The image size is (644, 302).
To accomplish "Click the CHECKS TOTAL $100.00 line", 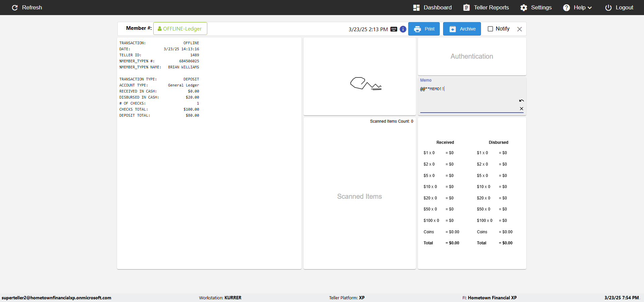I will pyautogui.click(x=159, y=109).
